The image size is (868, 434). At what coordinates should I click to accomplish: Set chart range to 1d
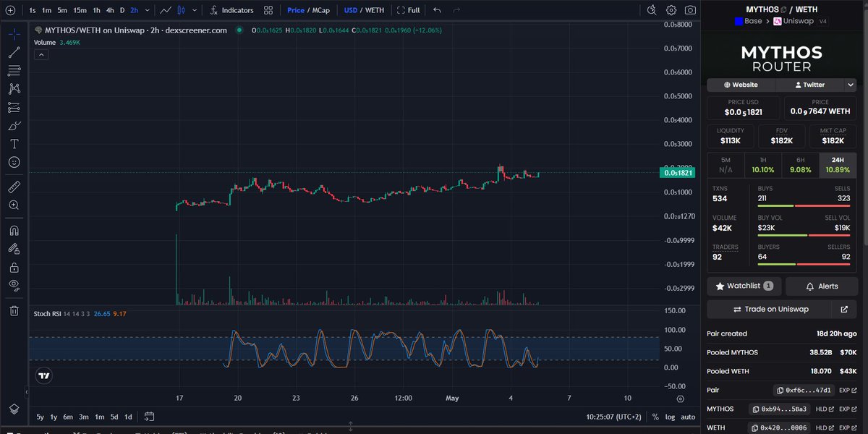pos(128,417)
